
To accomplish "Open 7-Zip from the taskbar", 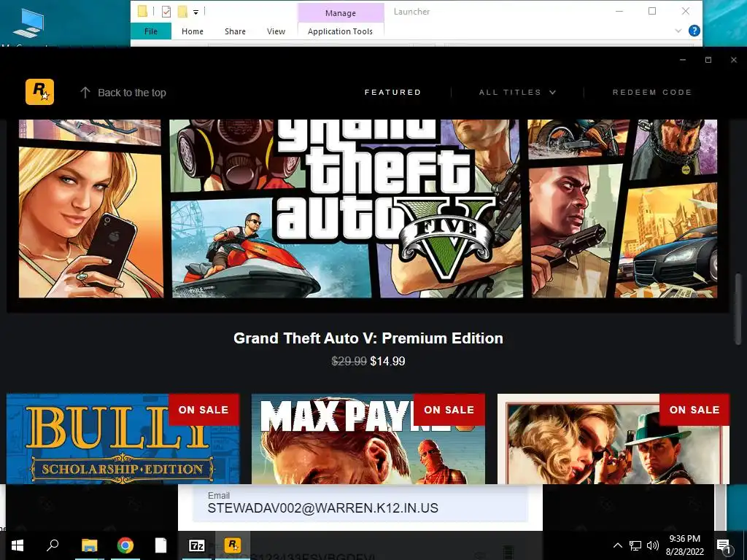I will coord(197,545).
